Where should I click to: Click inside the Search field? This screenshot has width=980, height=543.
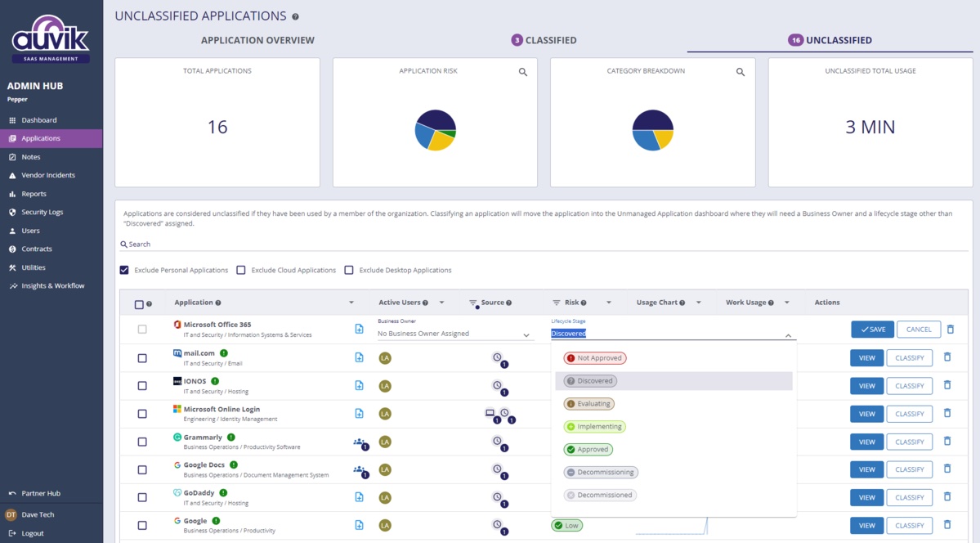[x=245, y=244]
